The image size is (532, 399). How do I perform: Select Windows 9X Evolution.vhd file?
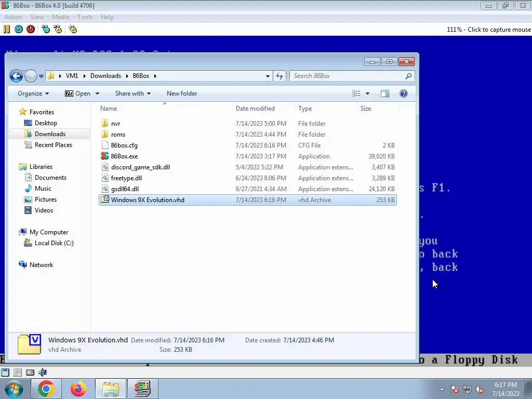(248, 200)
